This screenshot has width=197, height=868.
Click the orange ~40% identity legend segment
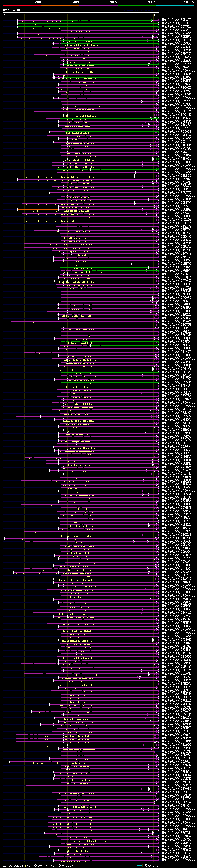click(60, 6)
